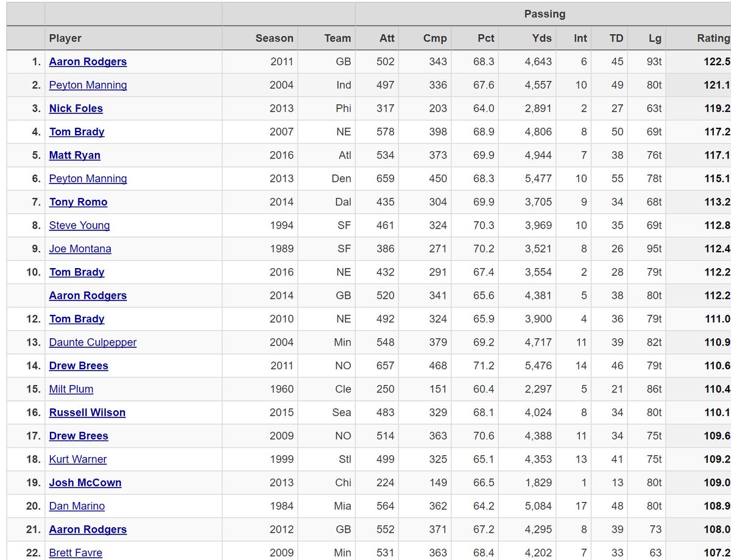Open the Dan Marino player link
The width and height of the screenshot is (731, 560).
tap(77, 506)
